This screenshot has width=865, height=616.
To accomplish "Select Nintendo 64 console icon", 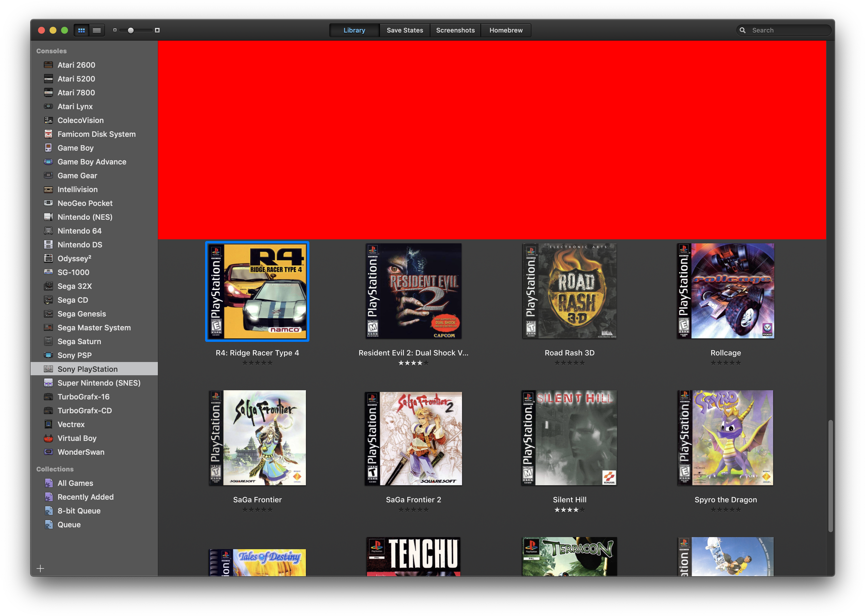I will (49, 231).
